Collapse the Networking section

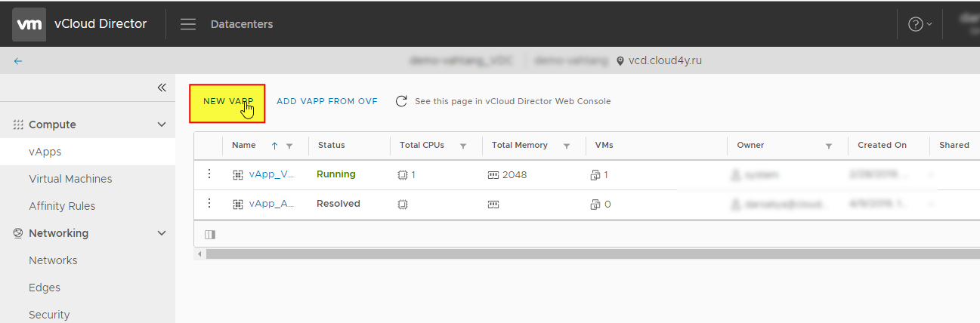161,233
